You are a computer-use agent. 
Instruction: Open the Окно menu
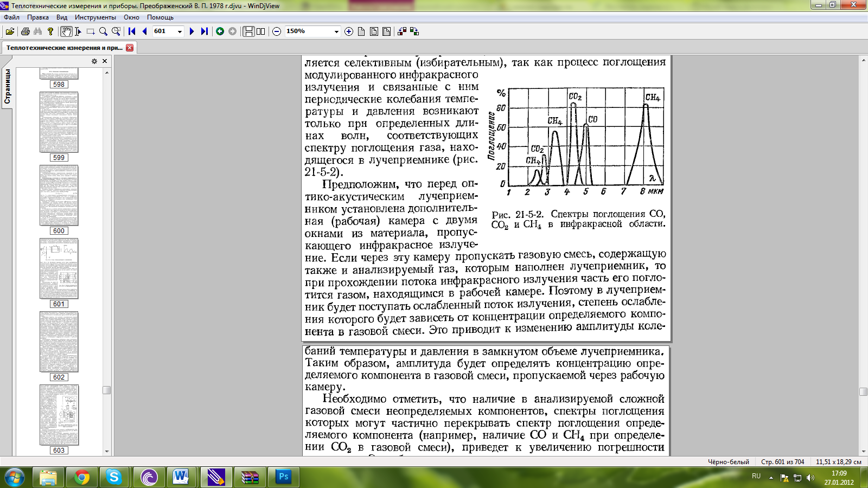[x=131, y=17]
